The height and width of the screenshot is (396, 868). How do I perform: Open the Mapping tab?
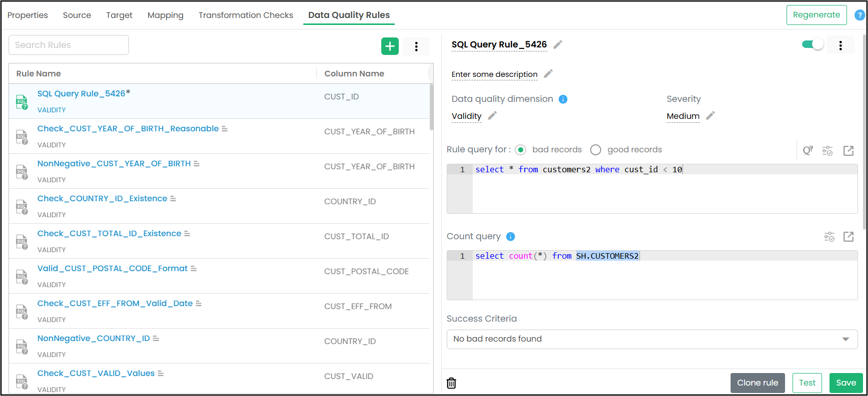pos(165,15)
